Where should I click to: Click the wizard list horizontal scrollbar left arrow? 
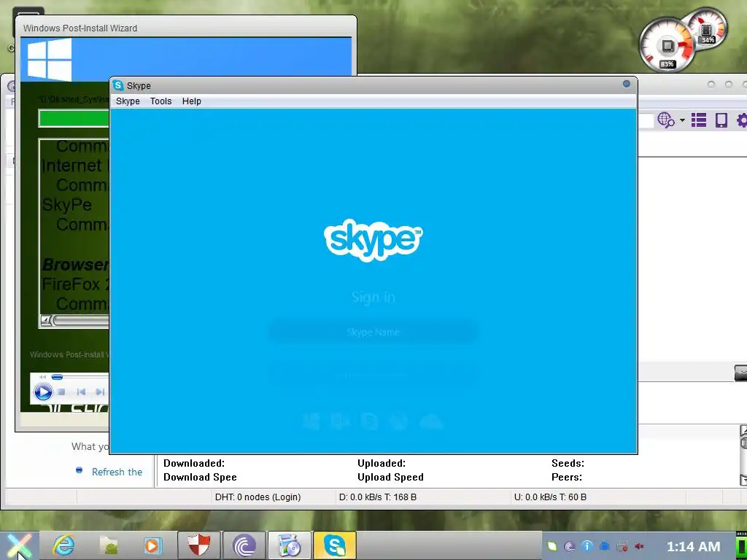(x=46, y=321)
